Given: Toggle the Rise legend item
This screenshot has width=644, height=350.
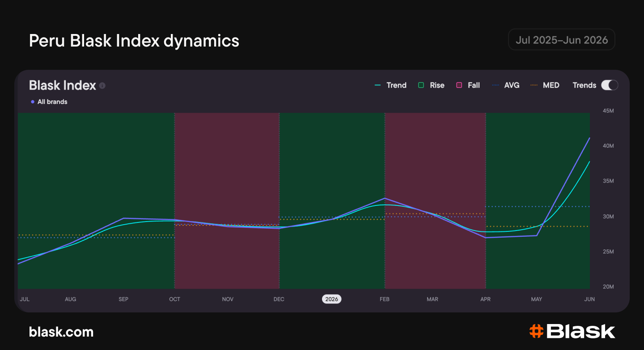Looking at the screenshot, I should coord(431,85).
